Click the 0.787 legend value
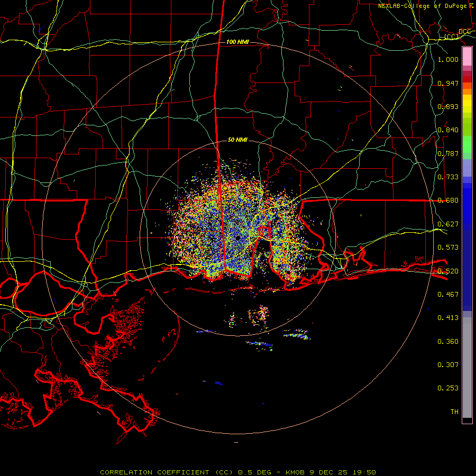Viewport: 476px width, 476px height. pos(448,153)
